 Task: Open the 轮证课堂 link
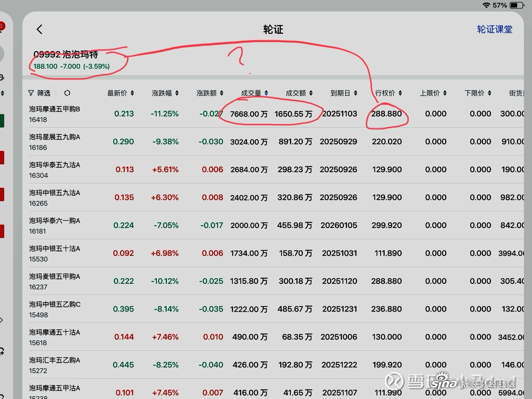click(x=494, y=29)
